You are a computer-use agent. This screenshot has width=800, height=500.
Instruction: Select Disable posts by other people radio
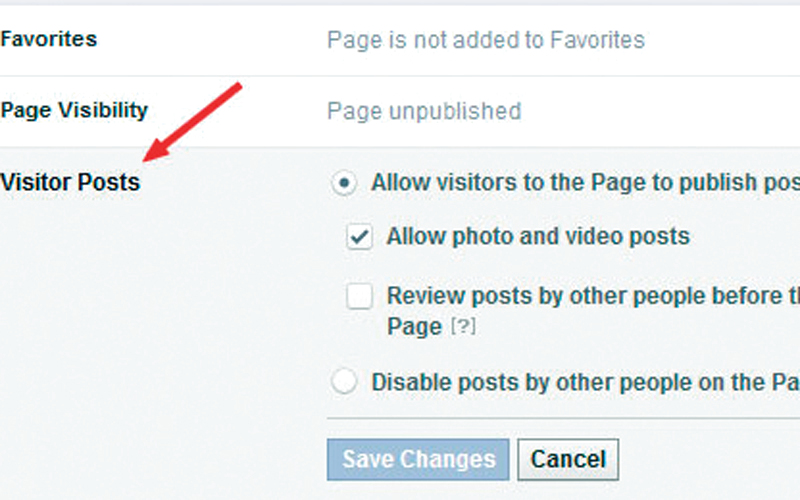[345, 382]
